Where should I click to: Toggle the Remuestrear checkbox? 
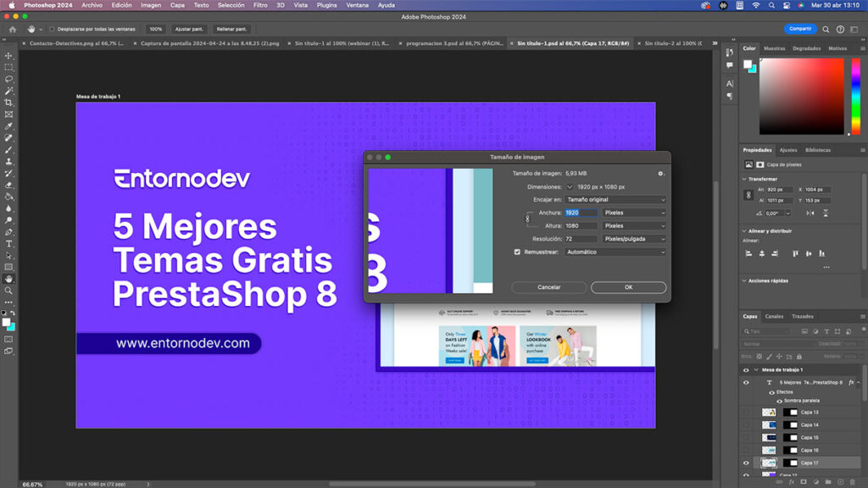(517, 252)
